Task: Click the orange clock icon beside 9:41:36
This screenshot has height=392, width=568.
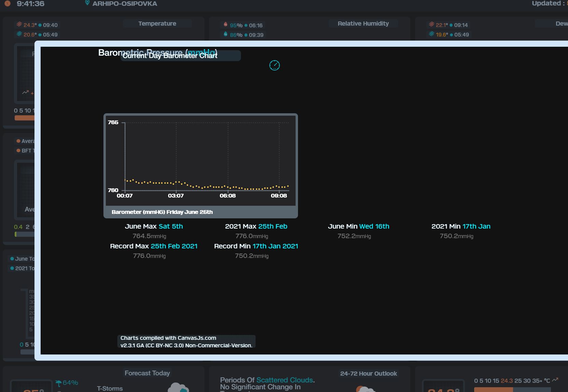Action: click(8, 3)
